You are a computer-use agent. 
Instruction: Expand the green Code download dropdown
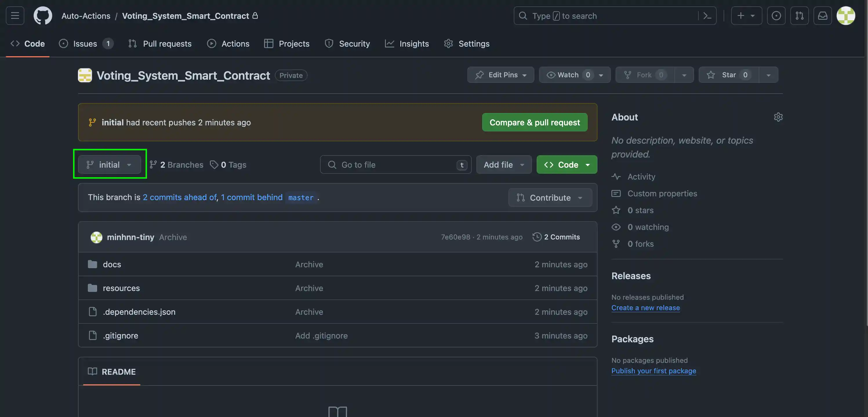click(566, 164)
